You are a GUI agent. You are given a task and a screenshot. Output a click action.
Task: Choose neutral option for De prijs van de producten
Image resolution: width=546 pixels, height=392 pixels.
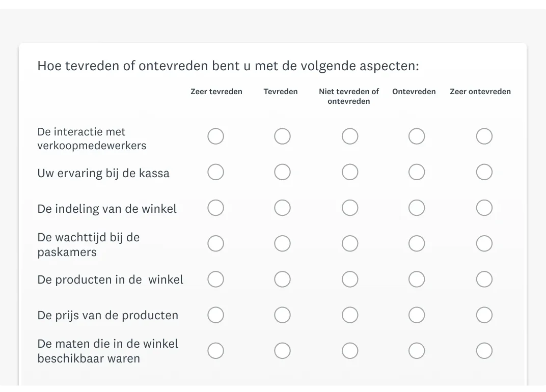pyautogui.click(x=349, y=315)
